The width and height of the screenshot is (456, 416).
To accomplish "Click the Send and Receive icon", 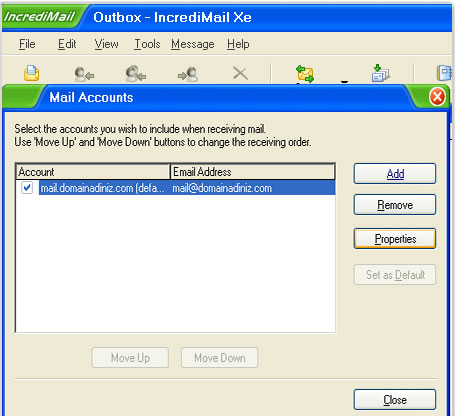I will point(305,74).
